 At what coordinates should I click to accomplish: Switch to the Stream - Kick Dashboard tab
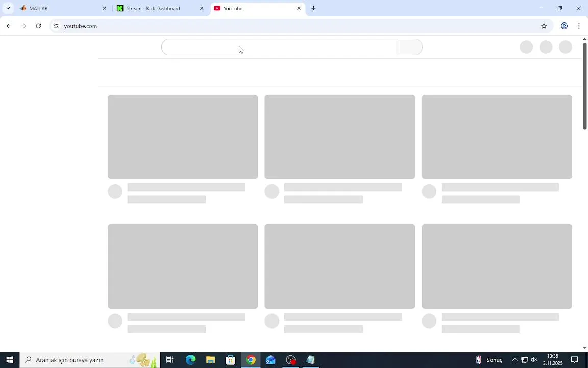(160, 8)
